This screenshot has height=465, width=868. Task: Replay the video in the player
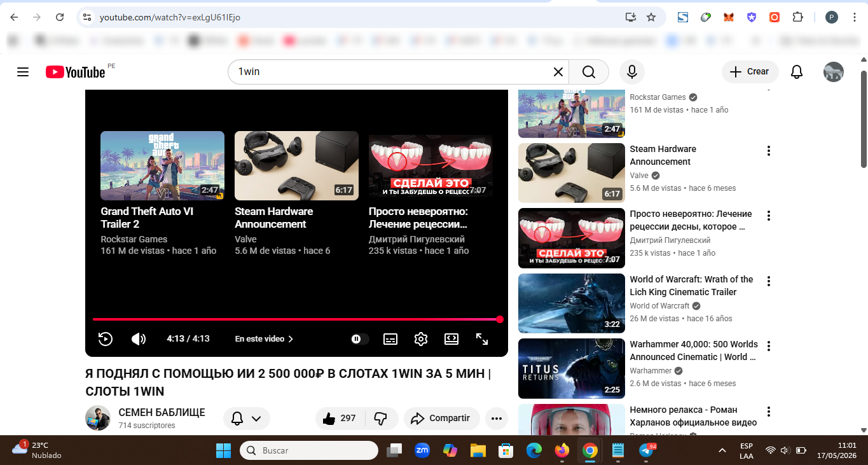point(106,339)
